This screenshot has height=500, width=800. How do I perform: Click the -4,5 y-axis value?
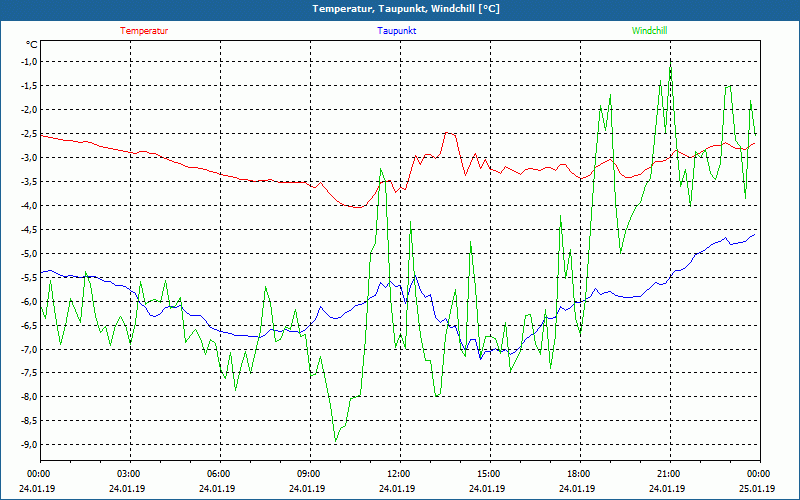pos(28,230)
